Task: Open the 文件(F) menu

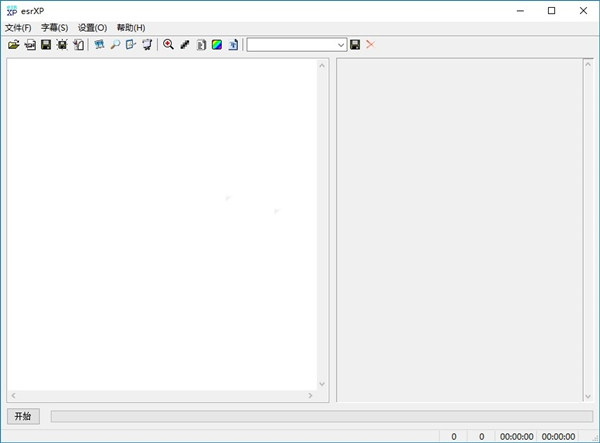Action: 18,28
